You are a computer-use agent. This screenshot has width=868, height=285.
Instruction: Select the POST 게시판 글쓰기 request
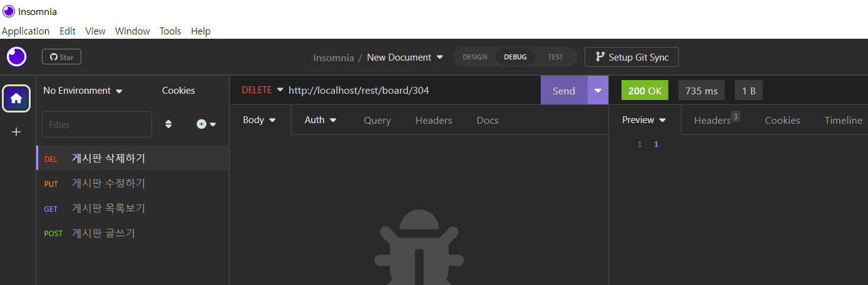133,233
